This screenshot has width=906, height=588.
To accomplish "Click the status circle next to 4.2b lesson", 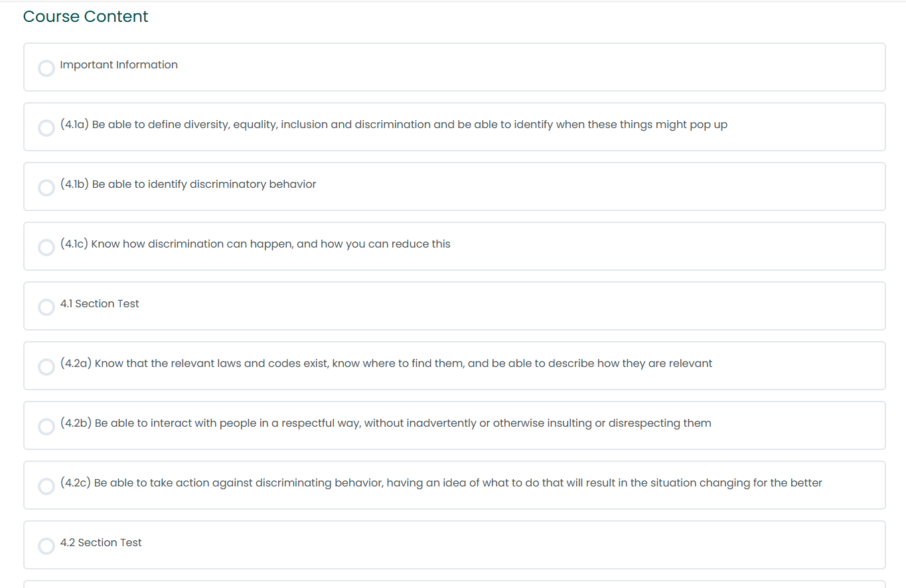I will (46, 427).
